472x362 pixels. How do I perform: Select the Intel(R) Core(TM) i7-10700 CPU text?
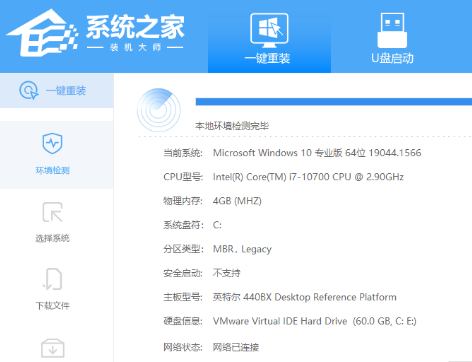click(x=308, y=177)
